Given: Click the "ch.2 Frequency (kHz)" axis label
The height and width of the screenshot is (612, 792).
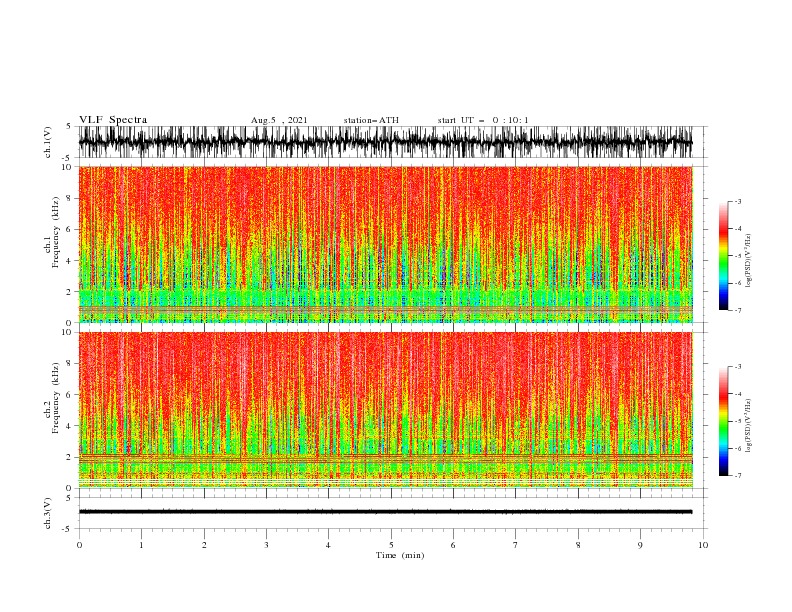Looking at the screenshot, I should tap(52, 398).
